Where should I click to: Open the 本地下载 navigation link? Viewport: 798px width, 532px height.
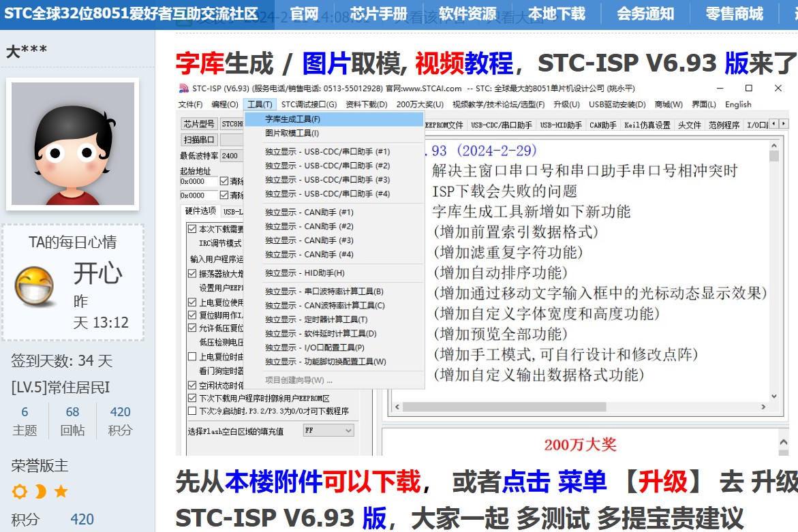[x=557, y=14]
